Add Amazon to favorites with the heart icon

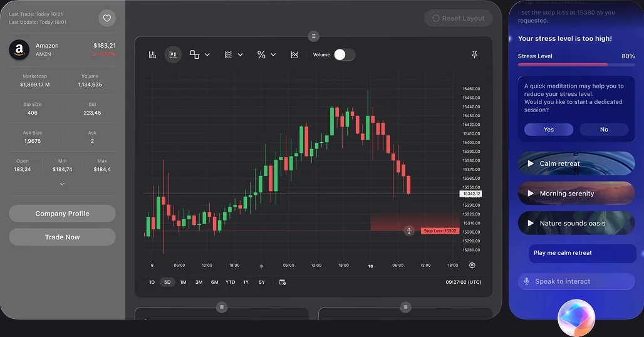click(x=106, y=18)
